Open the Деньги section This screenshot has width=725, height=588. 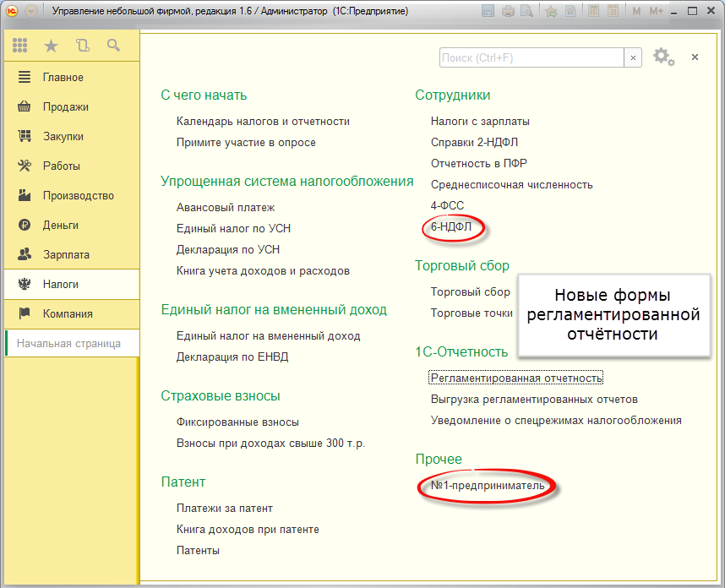click(72, 225)
